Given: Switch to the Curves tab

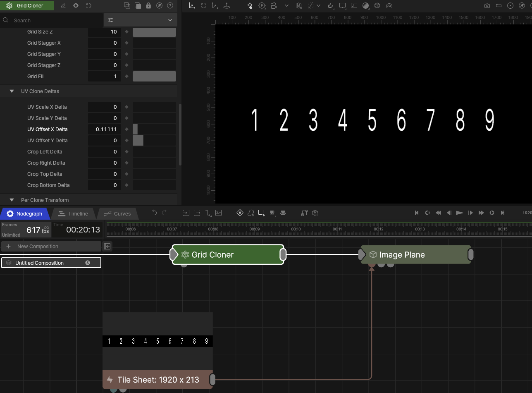Looking at the screenshot, I should [x=118, y=214].
